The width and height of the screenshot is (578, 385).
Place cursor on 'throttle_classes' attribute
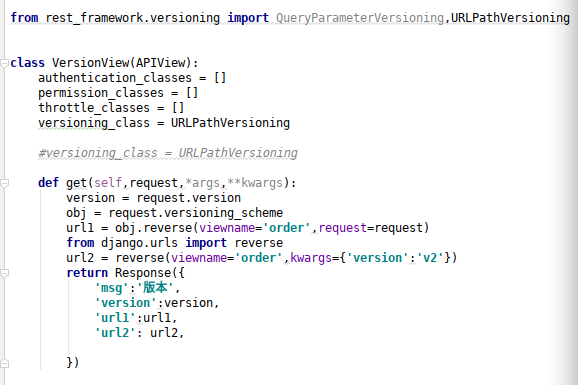[94, 108]
